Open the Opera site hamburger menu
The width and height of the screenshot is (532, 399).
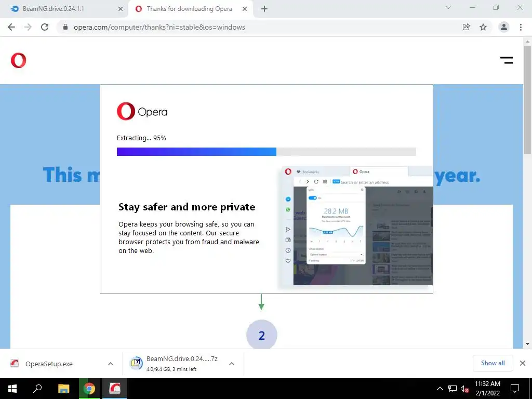(507, 60)
